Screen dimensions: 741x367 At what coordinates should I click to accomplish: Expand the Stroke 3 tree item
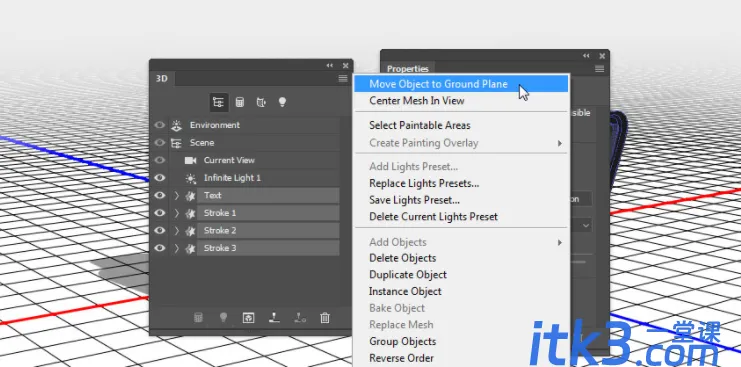177,248
